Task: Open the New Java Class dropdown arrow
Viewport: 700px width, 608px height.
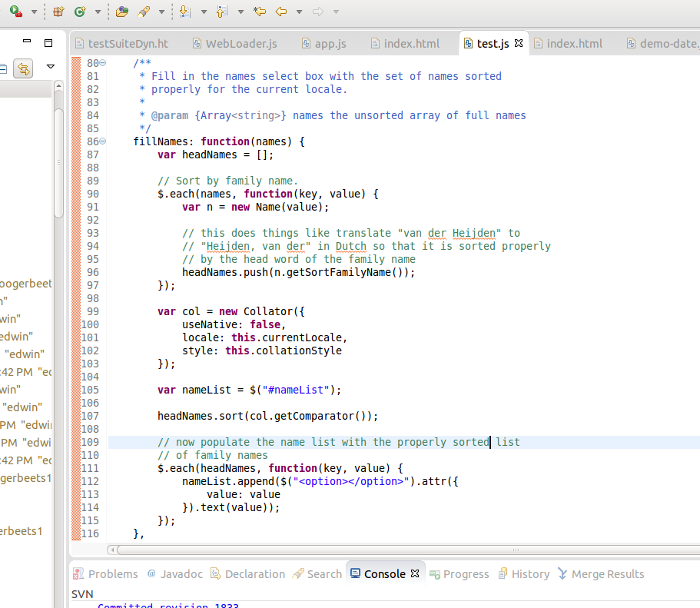Action: pyautogui.click(x=98, y=12)
